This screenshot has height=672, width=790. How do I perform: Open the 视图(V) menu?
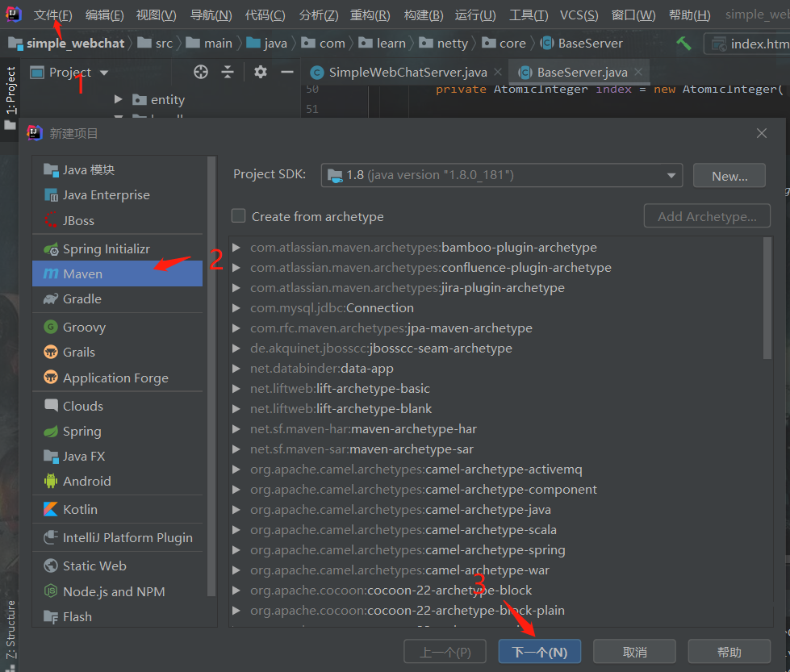point(157,15)
